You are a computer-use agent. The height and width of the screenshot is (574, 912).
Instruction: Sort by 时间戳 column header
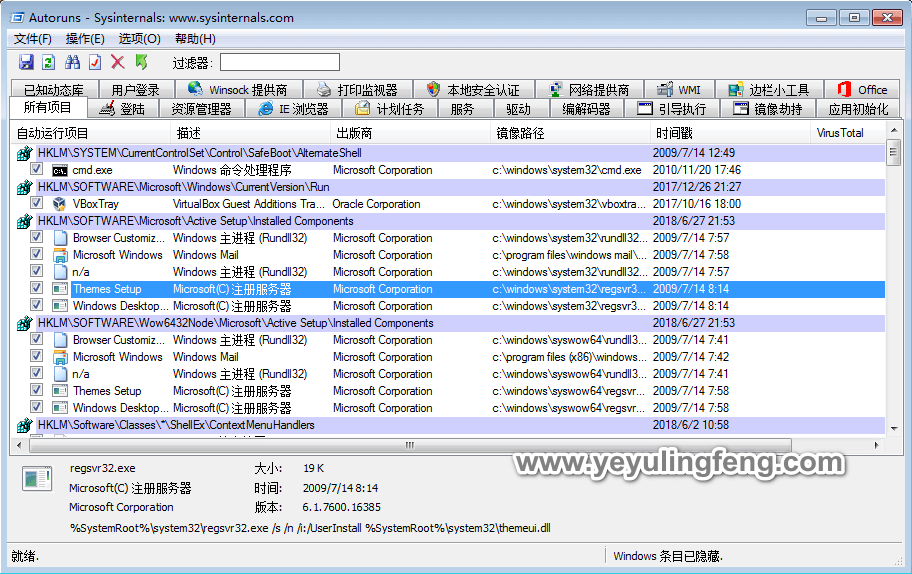click(x=730, y=133)
